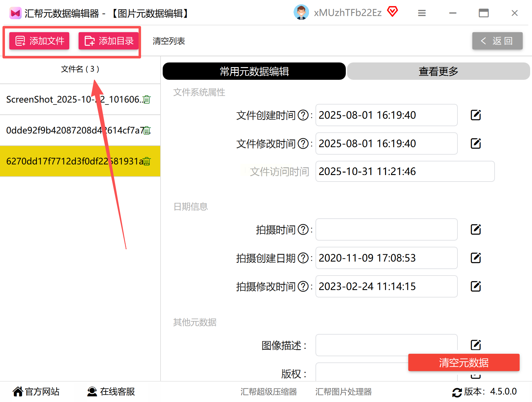The height and width of the screenshot is (402, 532).
Task: Click the 拍摄修改时间 value field
Action: pos(386,286)
